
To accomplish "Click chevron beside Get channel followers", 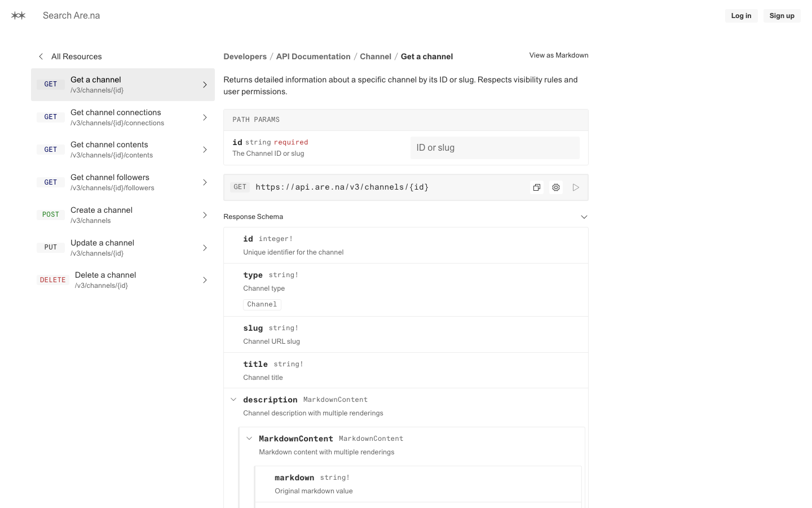I will click(x=205, y=182).
